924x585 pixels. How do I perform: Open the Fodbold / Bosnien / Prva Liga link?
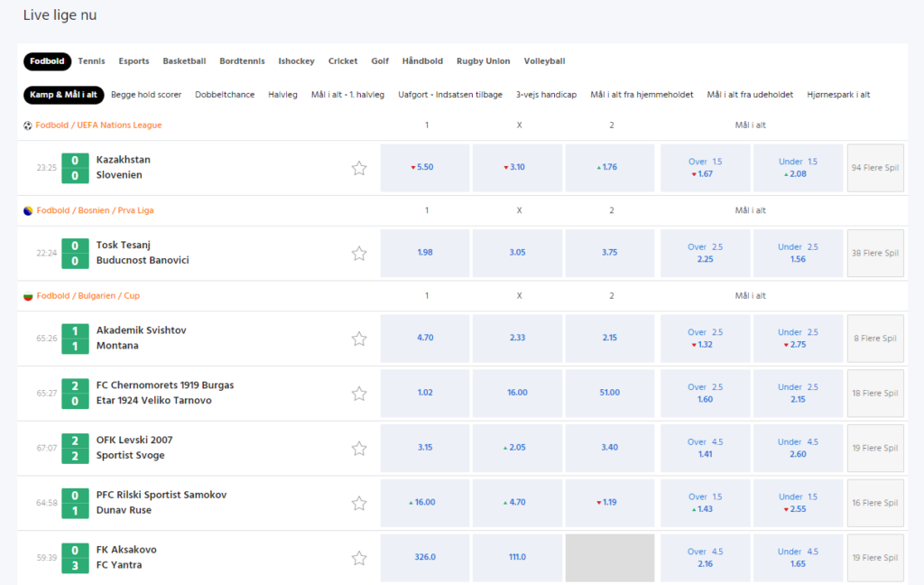(95, 210)
